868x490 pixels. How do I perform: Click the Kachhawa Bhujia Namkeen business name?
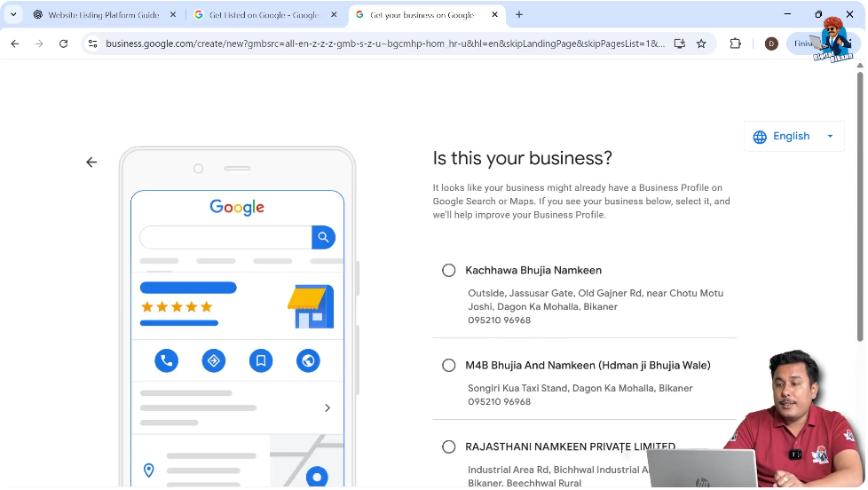tap(533, 270)
